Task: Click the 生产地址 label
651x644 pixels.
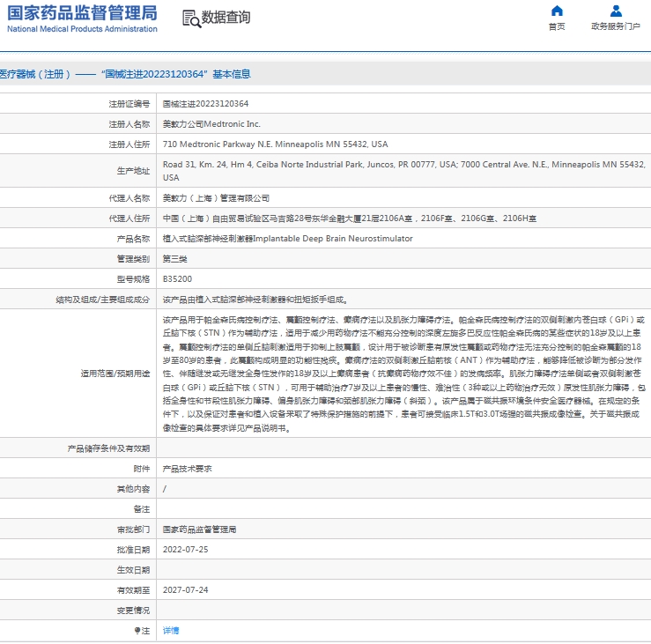Action: point(133,171)
